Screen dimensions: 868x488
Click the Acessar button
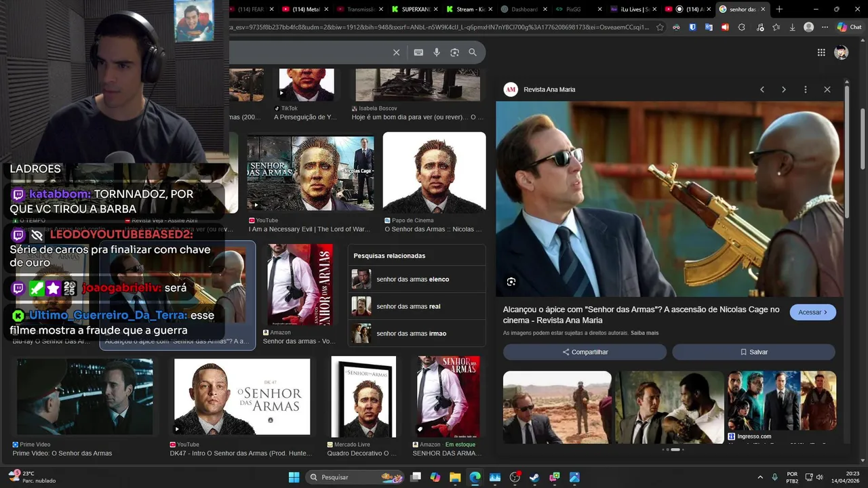(812, 312)
